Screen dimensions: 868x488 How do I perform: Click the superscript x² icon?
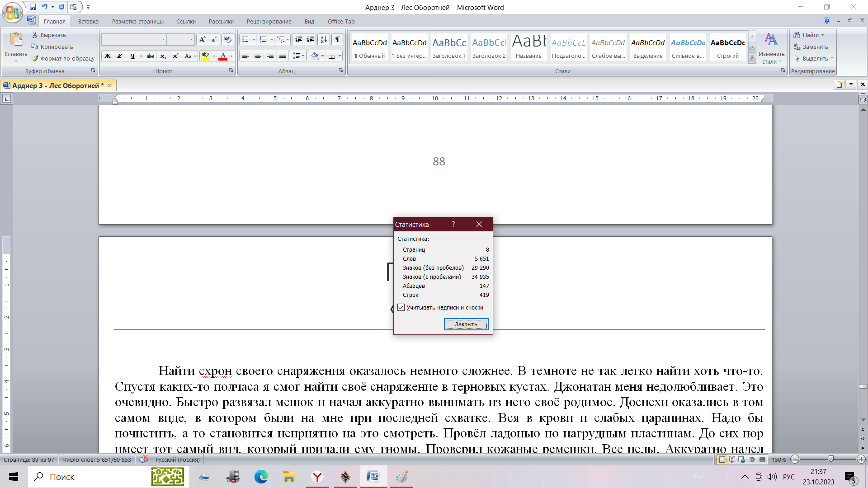click(175, 56)
